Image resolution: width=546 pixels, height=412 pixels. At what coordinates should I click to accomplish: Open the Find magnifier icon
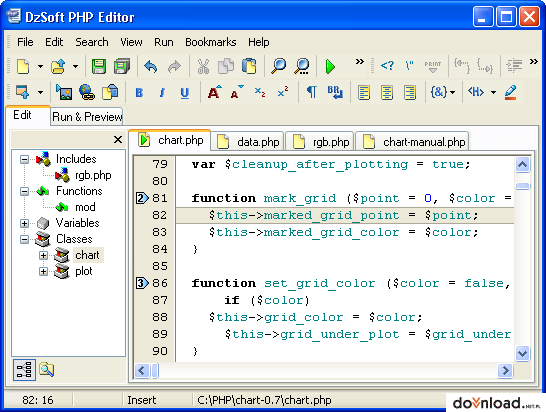tap(279, 66)
